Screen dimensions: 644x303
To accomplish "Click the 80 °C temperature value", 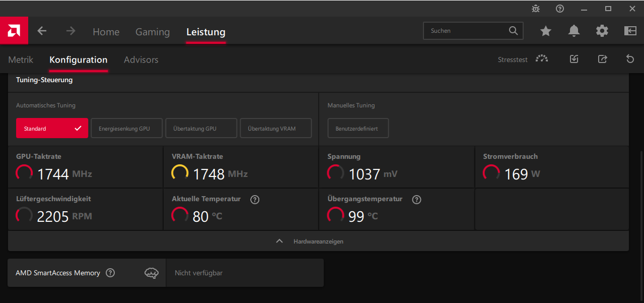I will tap(207, 216).
